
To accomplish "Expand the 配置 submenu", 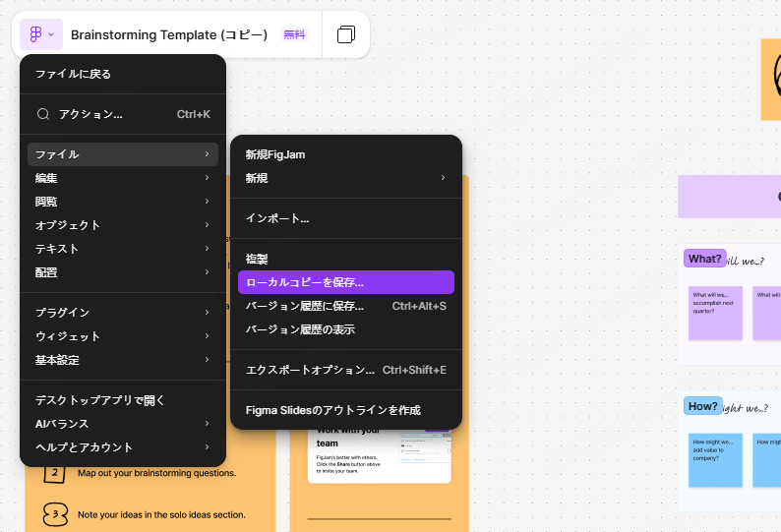I will coord(123,272).
